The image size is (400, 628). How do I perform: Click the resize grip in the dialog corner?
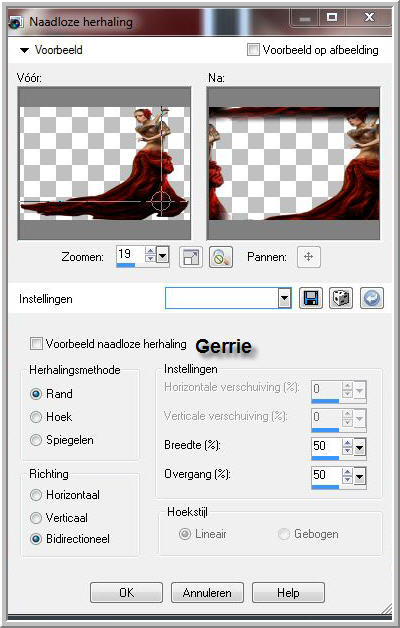386,609
